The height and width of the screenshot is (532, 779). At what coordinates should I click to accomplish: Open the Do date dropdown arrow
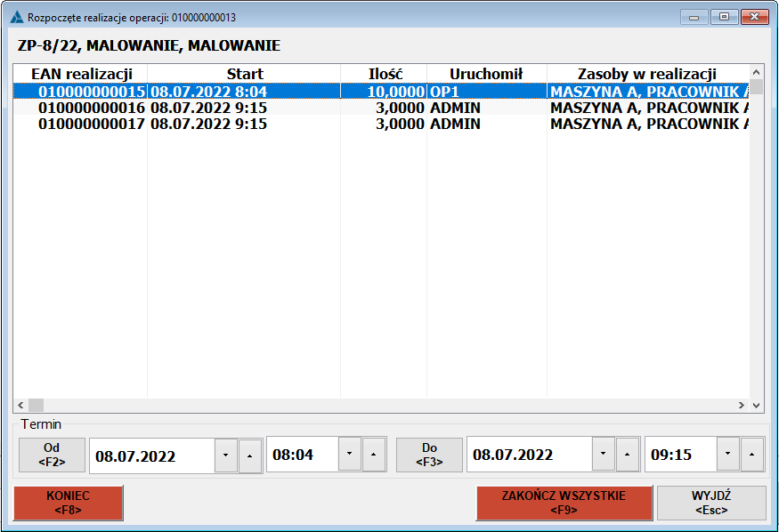[x=603, y=454]
